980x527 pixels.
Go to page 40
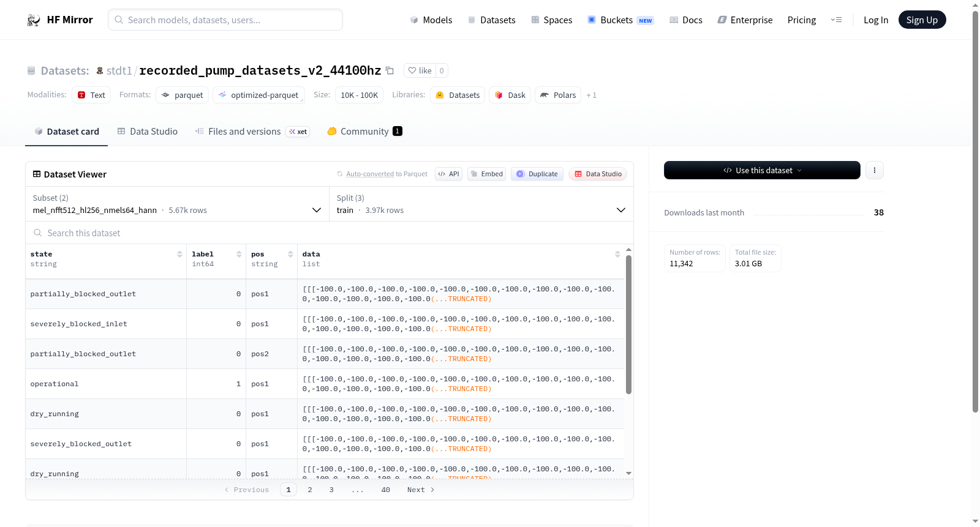click(x=386, y=490)
